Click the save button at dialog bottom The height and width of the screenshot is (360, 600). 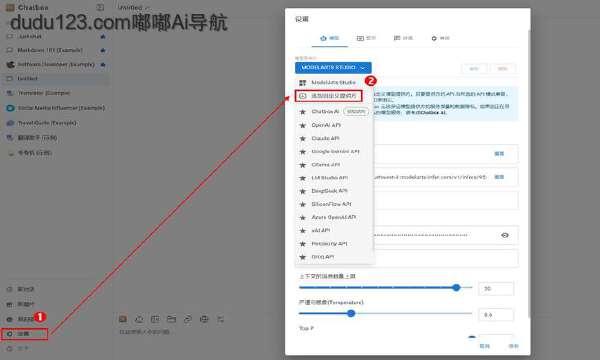point(513,346)
